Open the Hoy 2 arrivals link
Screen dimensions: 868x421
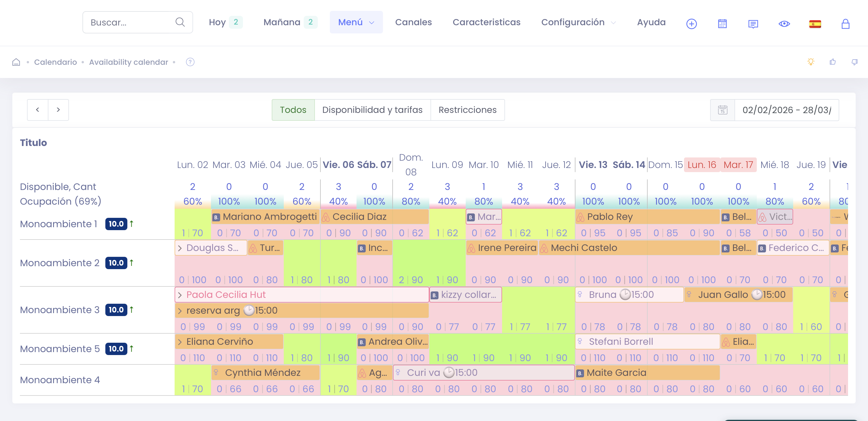pyautogui.click(x=225, y=22)
